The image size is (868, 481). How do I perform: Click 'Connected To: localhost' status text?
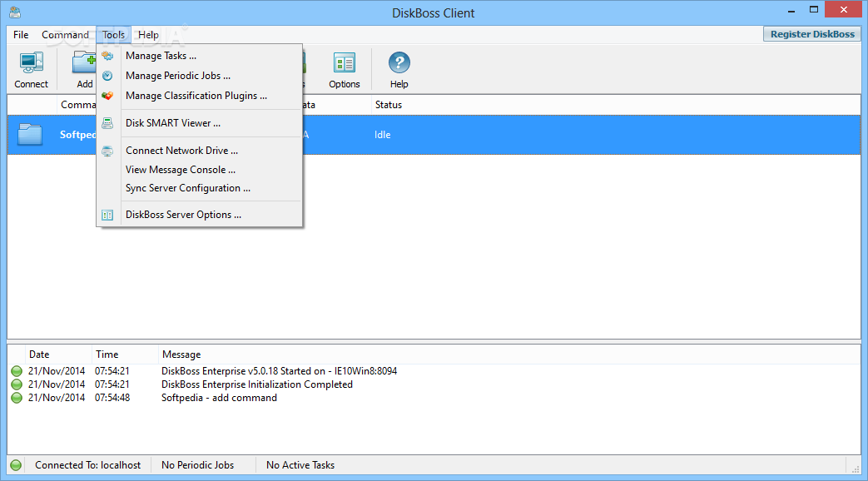coord(88,465)
